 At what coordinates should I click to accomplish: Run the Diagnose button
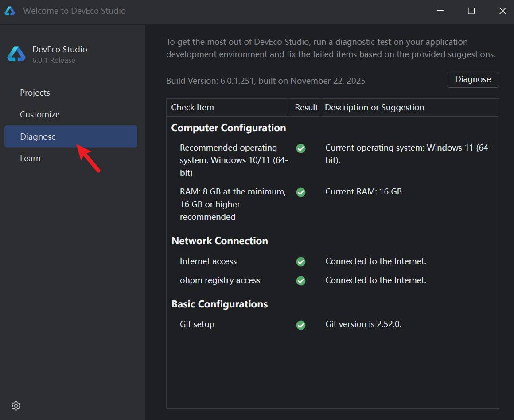pos(473,79)
